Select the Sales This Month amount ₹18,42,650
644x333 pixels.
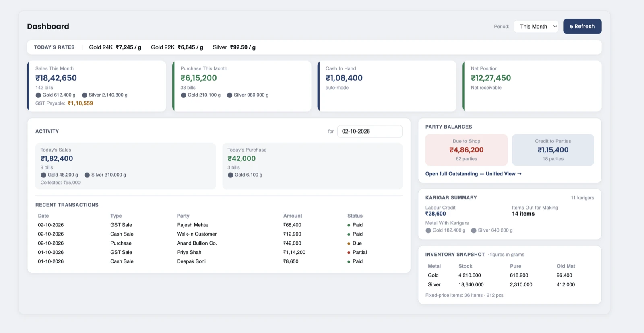click(56, 78)
